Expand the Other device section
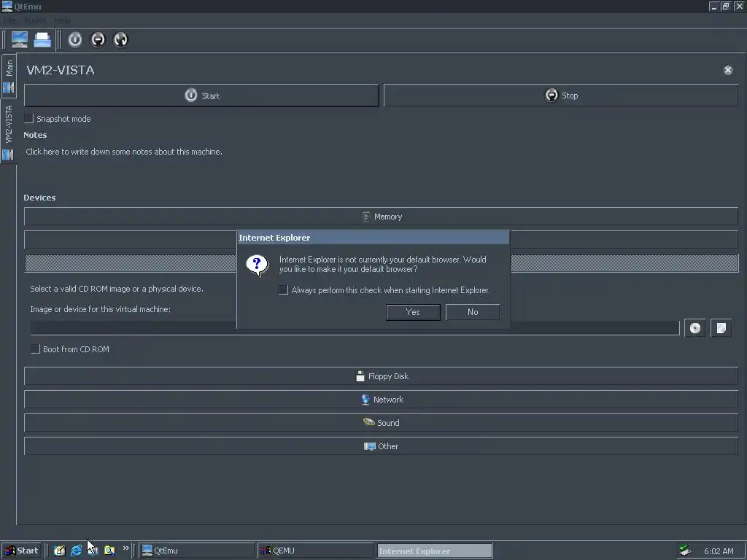 (381, 446)
